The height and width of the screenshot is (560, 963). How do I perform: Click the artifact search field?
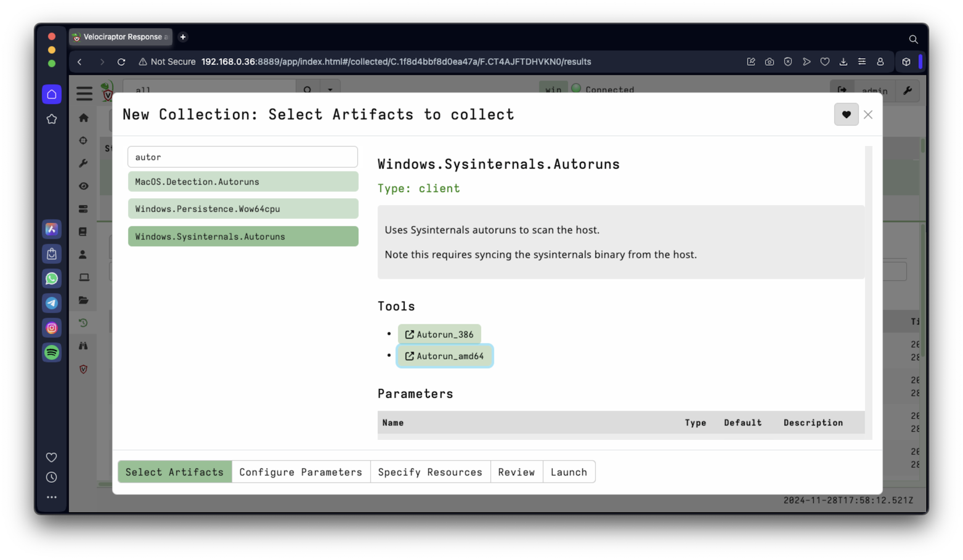[x=243, y=157]
